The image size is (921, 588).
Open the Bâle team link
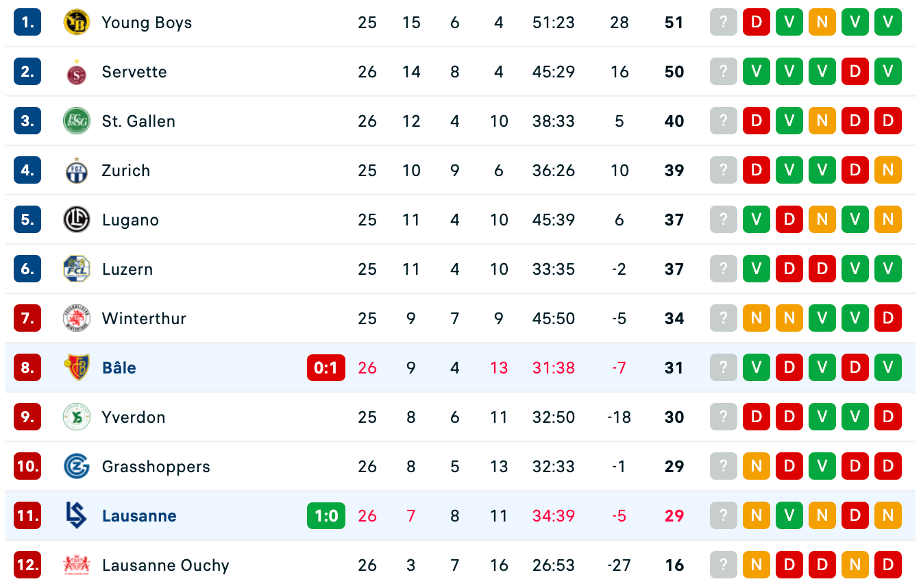point(119,368)
